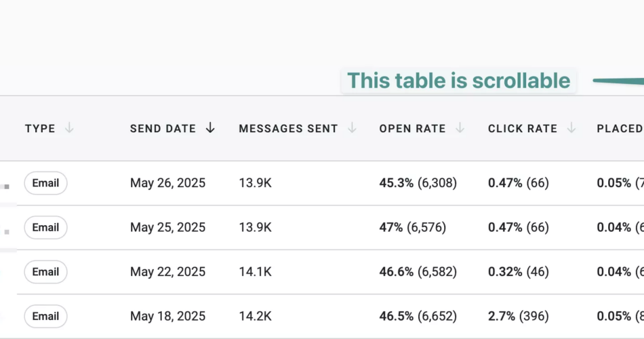
Task: Click the Email badge for May 25 row
Action: click(45, 227)
